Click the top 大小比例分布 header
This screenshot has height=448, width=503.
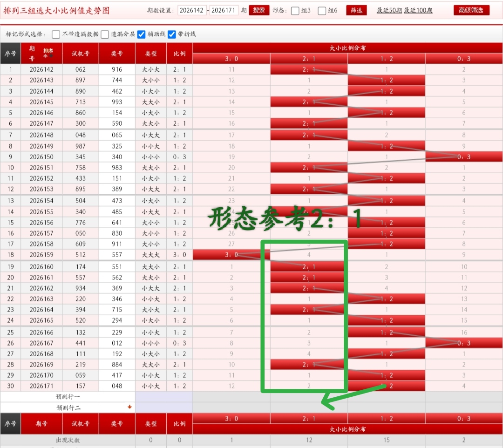pyautogui.click(x=348, y=48)
